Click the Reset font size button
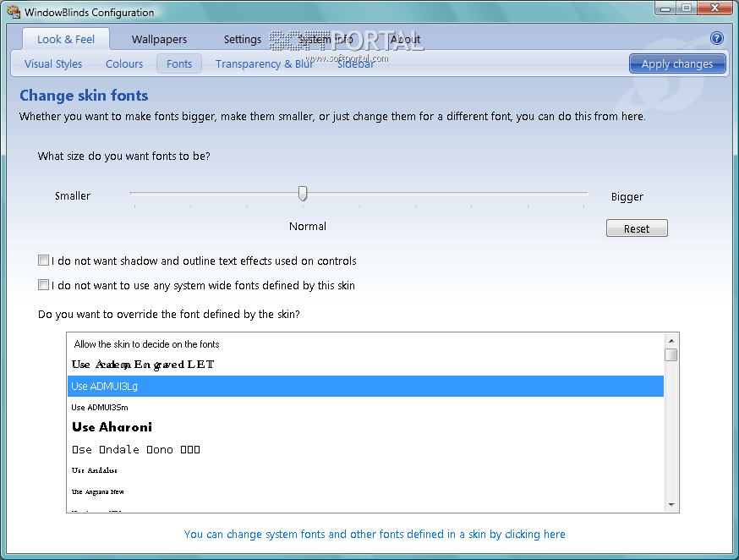 pos(637,228)
